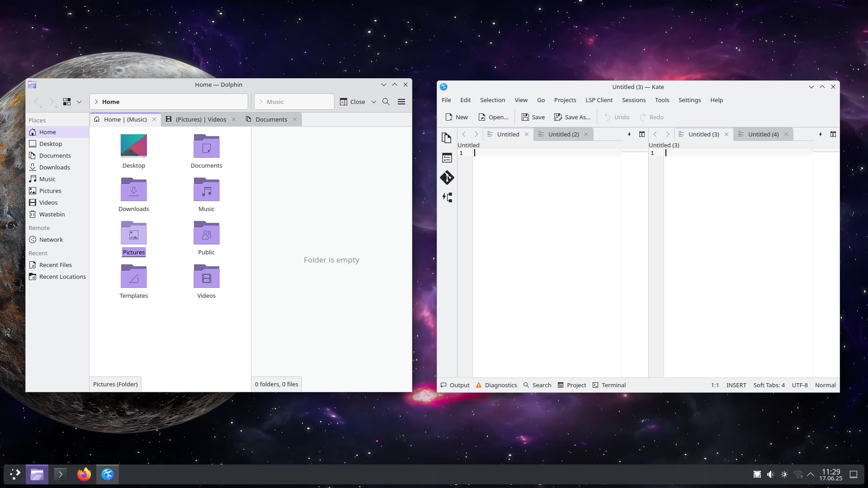Click the volume icon in system tray
The width and height of the screenshot is (868, 488).
click(770, 474)
